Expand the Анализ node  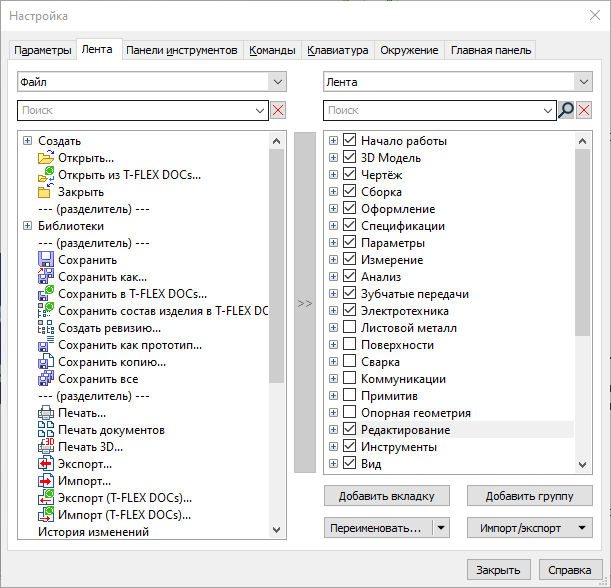tap(333, 276)
